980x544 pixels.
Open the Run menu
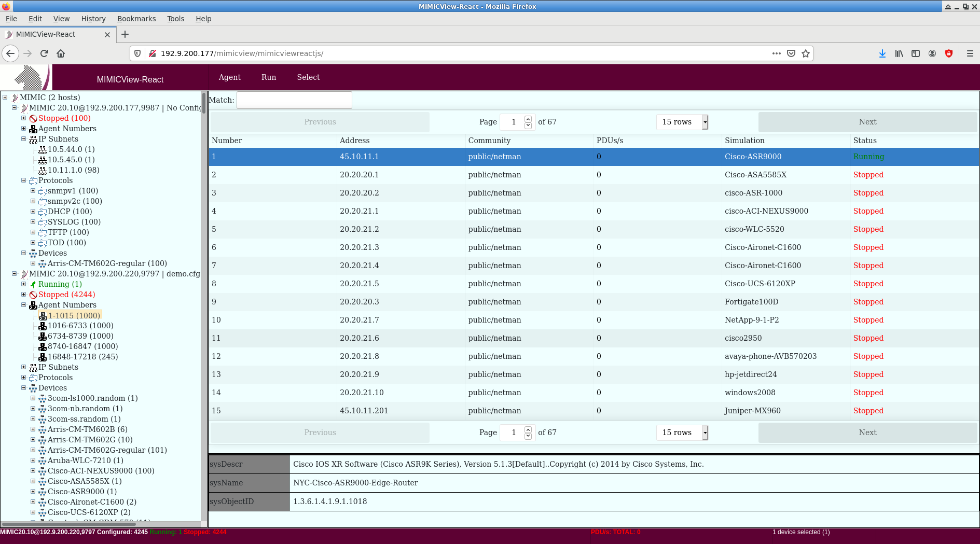[269, 77]
